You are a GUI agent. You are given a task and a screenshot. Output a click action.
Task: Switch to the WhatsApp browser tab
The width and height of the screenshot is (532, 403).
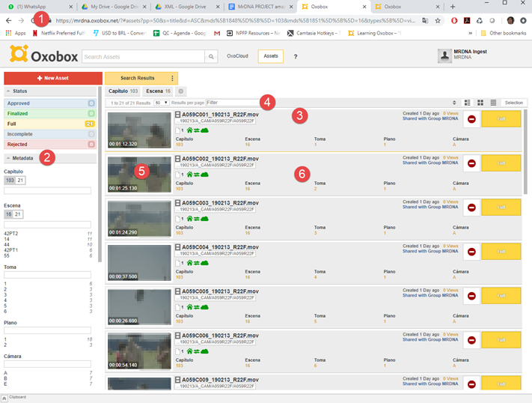(x=40, y=7)
